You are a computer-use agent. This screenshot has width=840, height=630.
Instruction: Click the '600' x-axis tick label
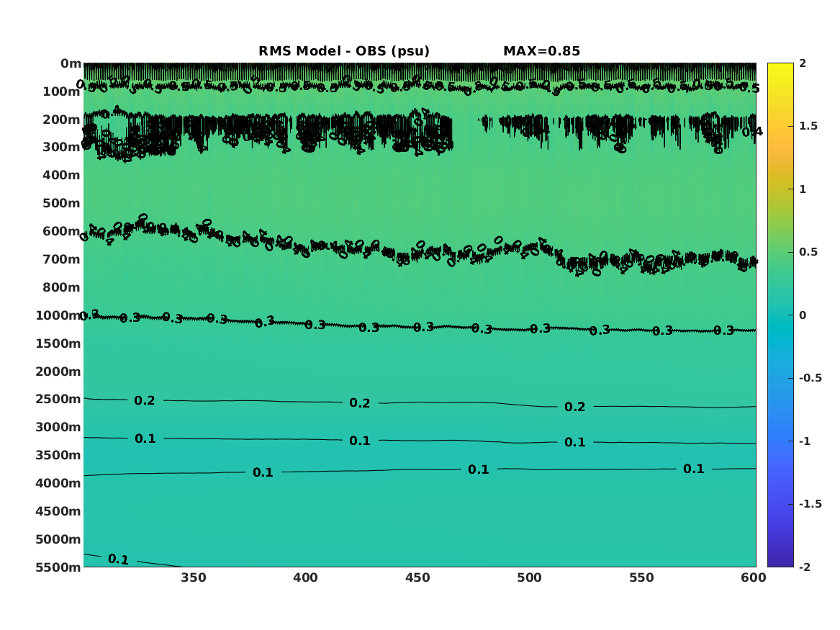754,578
